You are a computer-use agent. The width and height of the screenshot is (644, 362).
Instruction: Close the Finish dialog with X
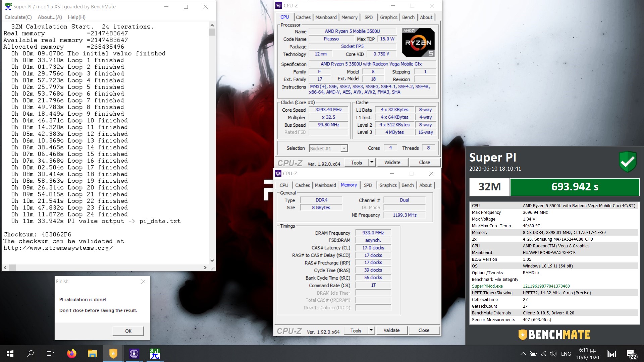tap(143, 282)
